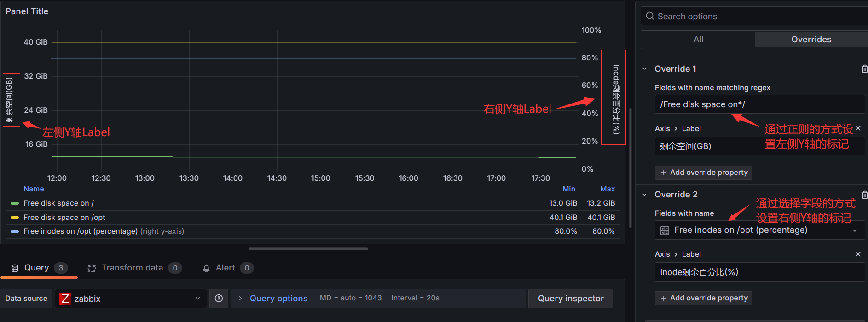Screen dimensions: 868x322
Task: Click the Zabbix data source logo
Action: tap(65, 299)
